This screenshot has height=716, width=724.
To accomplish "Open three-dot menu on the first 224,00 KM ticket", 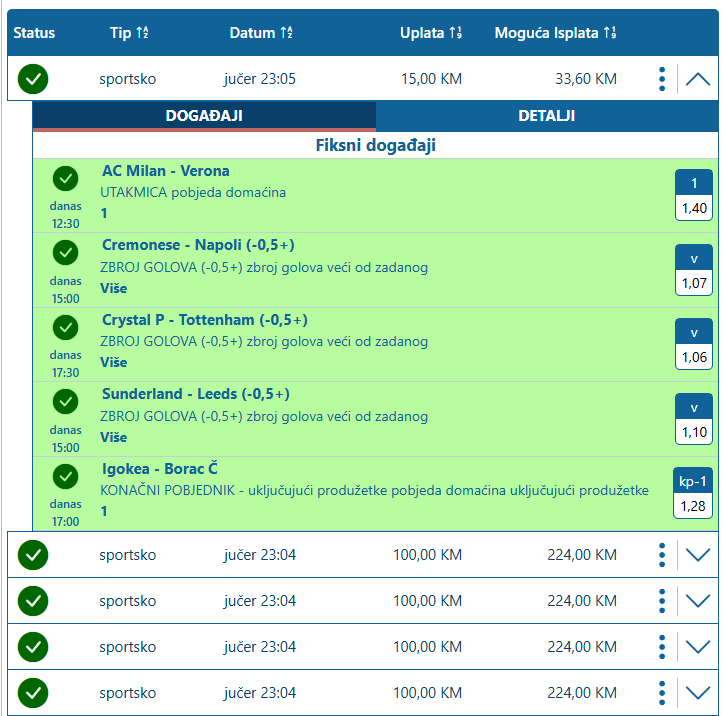I will (662, 554).
